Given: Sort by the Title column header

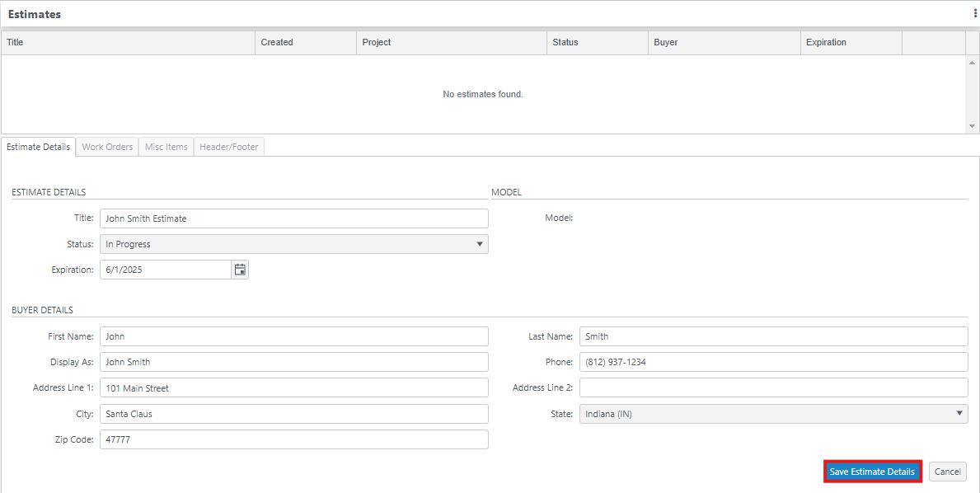Looking at the screenshot, I should pos(128,43).
